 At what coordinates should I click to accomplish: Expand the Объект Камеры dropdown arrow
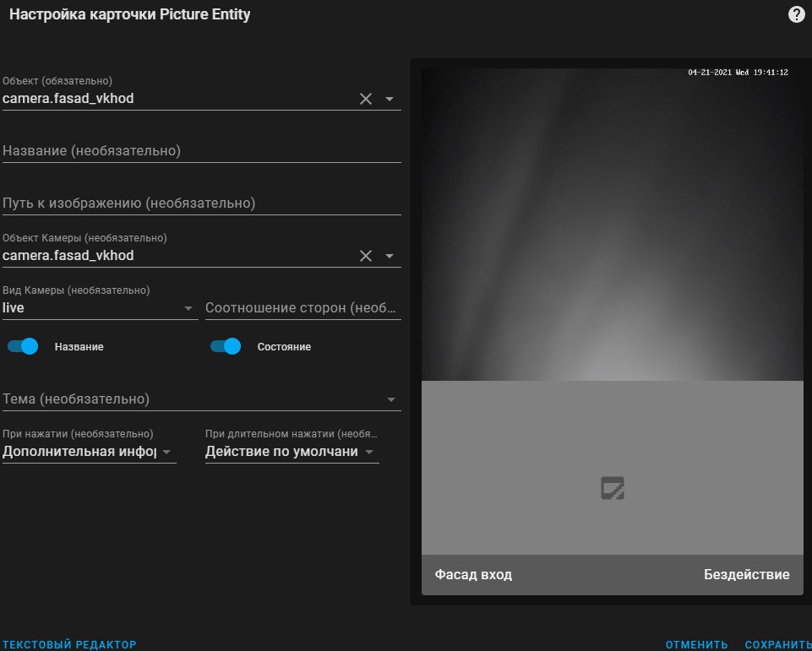click(x=390, y=256)
